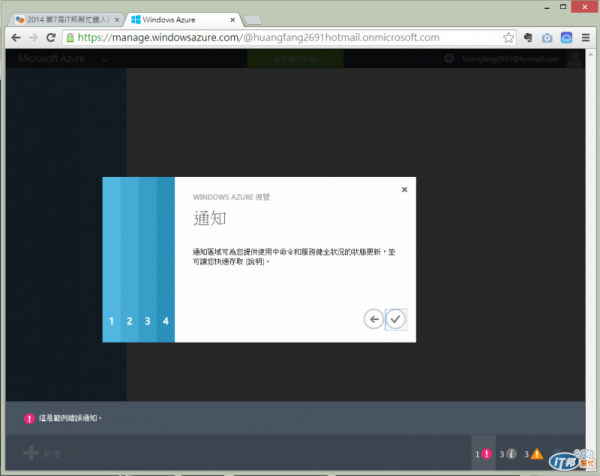The height and width of the screenshot is (476, 600).
Task: Click the URL address bar
Action: click(x=289, y=37)
